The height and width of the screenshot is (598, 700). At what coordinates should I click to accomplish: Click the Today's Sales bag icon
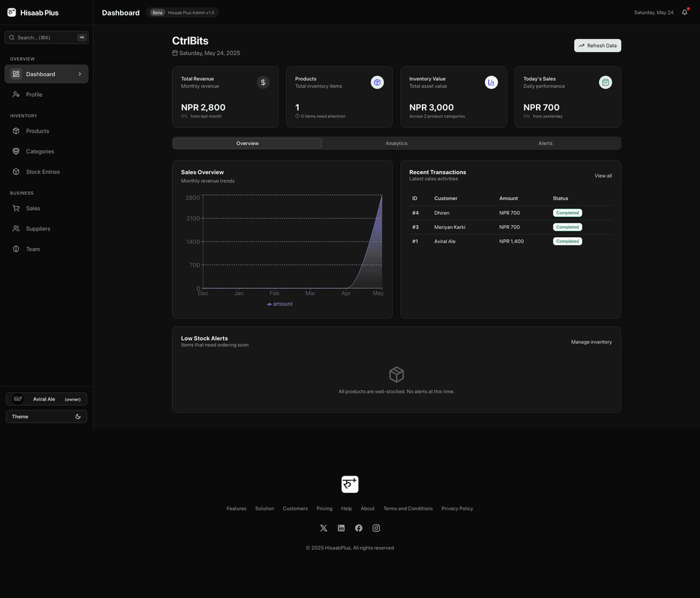pos(605,82)
